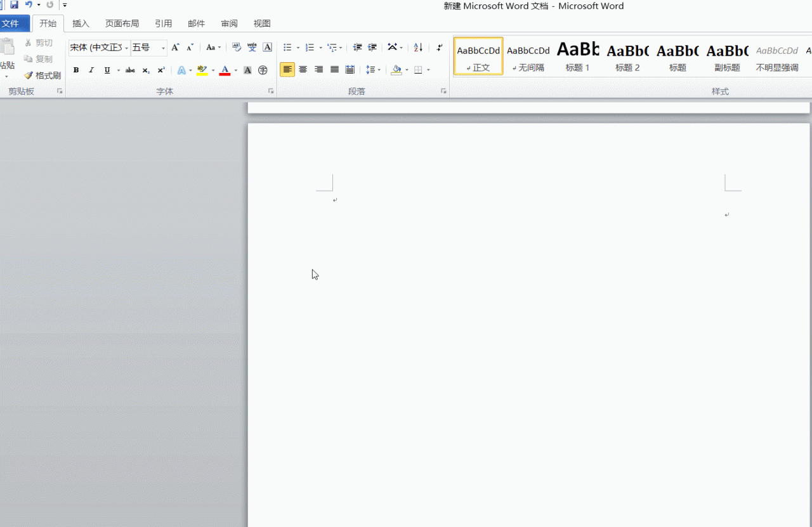Open Asian layout text tool

click(x=393, y=48)
